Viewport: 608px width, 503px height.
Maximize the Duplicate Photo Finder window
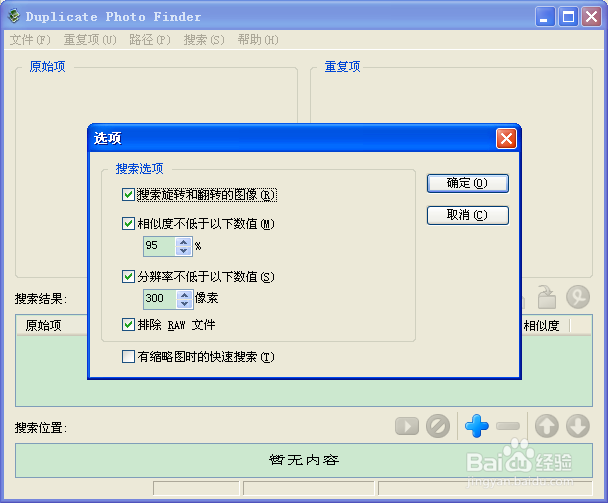point(568,17)
